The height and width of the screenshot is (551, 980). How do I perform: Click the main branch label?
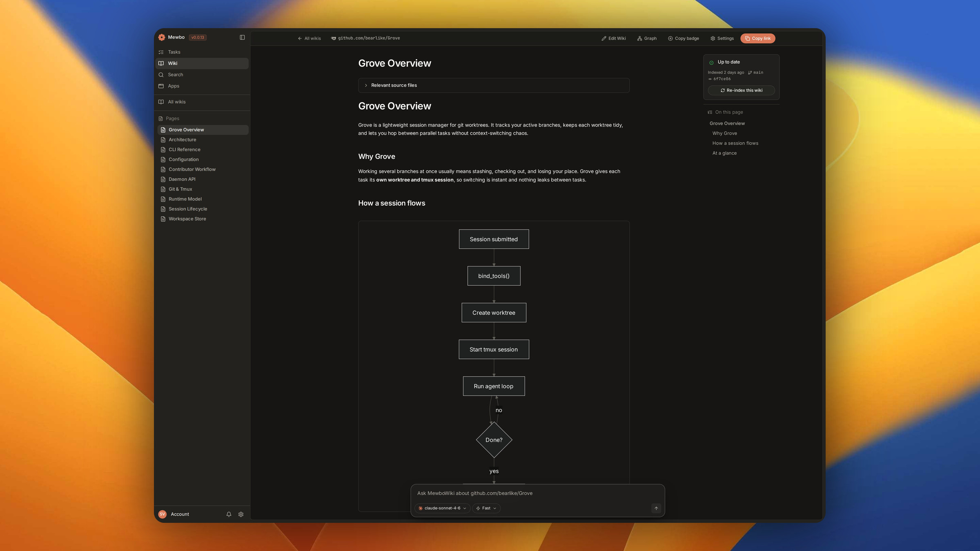[x=755, y=73]
